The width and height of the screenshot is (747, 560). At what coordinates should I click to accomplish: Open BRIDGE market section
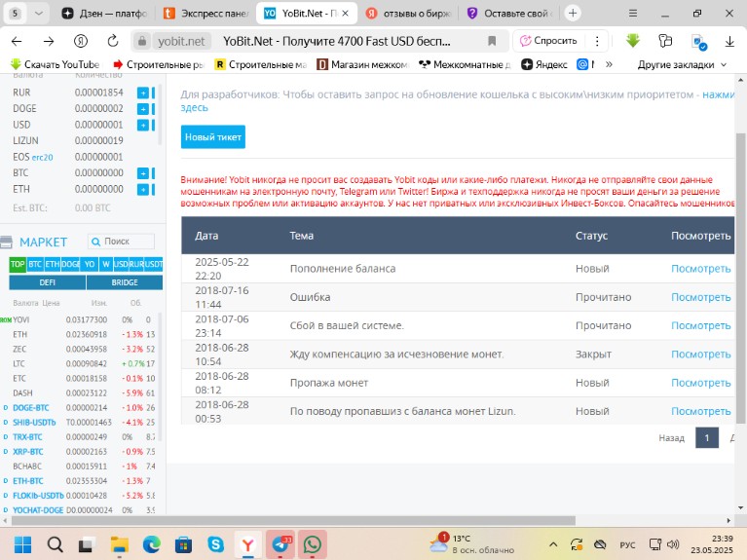125,282
